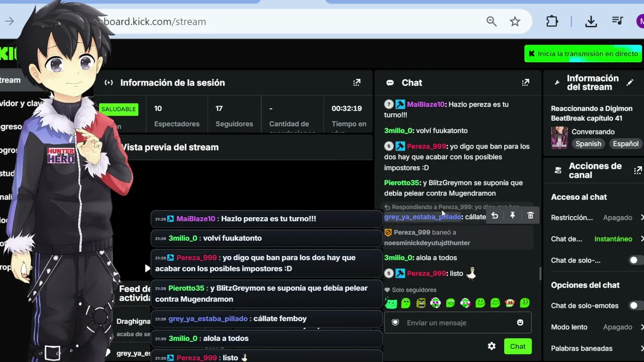The height and width of the screenshot is (362, 644).
Task: Insert the second green blob emote
Action: pos(406,303)
